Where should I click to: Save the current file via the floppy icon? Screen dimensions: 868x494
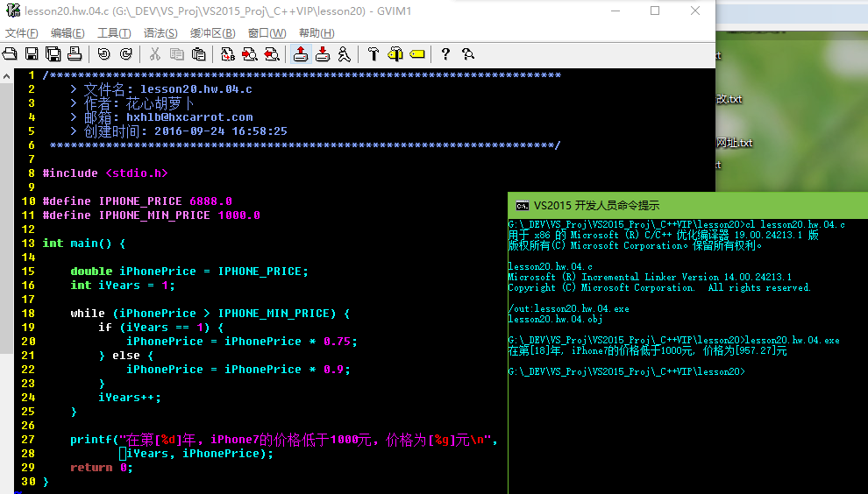pos(32,54)
